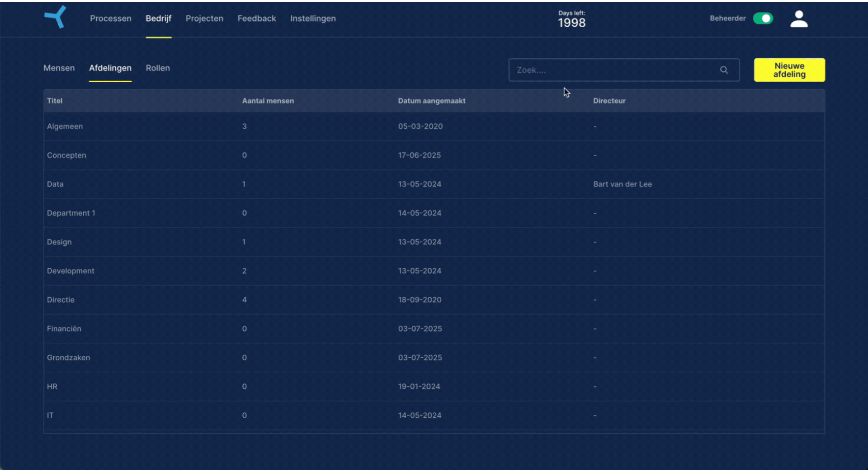This screenshot has width=868, height=472.
Task: Click the people count 3 for Algemeen
Action: coord(244,126)
